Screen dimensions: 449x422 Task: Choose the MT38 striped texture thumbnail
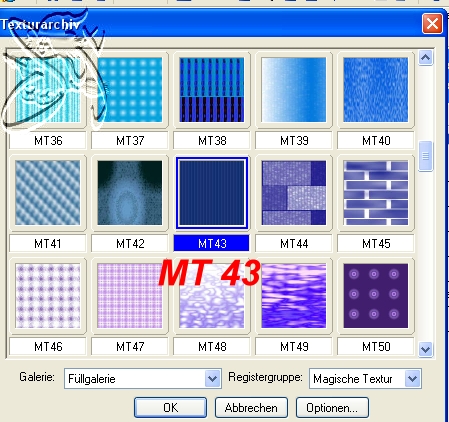point(212,90)
